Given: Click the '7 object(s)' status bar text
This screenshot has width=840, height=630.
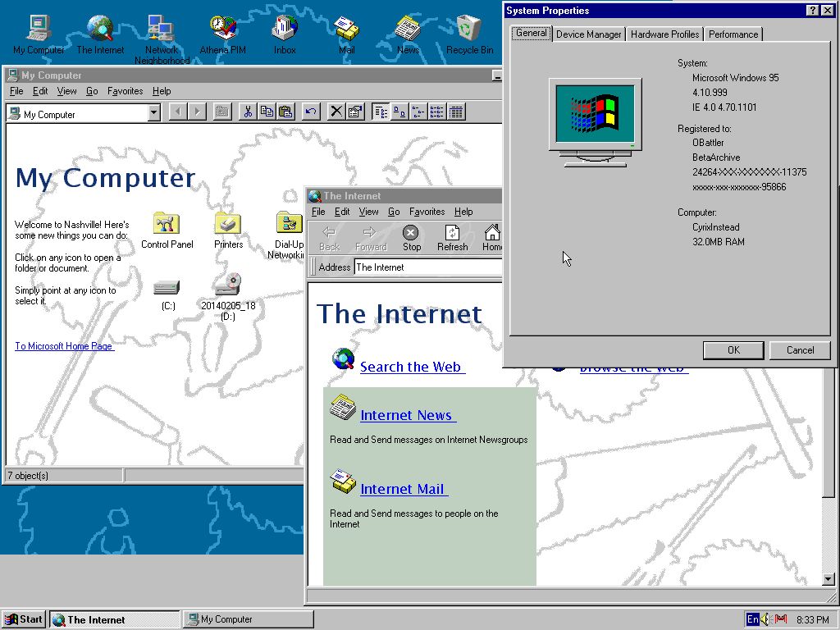Looking at the screenshot, I should tap(29, 476).
